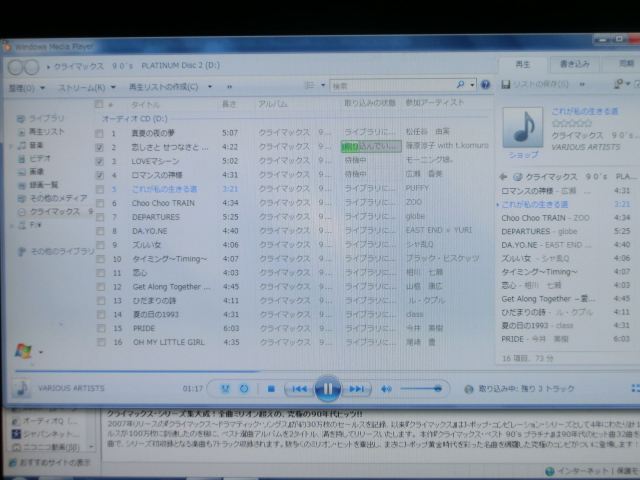Switch to the 再生 tab
Image resolution: width=640 pixels, height=480 pixels.
point(522,64)
